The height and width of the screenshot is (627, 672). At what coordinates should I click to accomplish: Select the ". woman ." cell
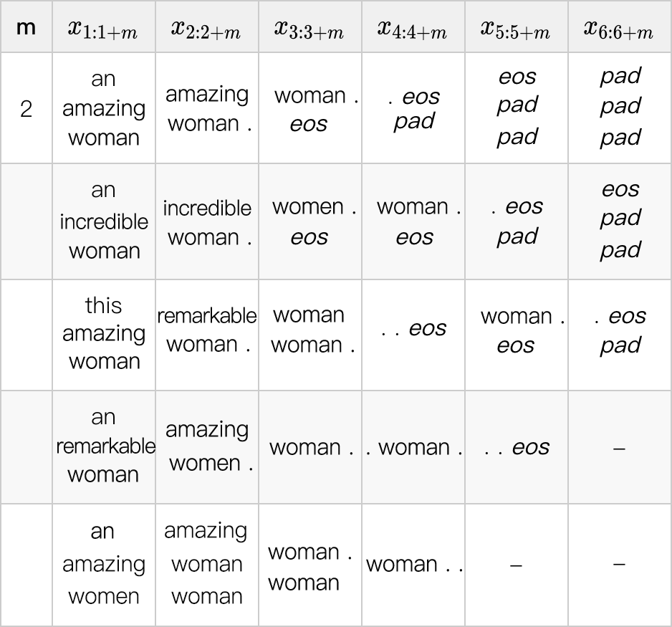click(x=413, y=447)
